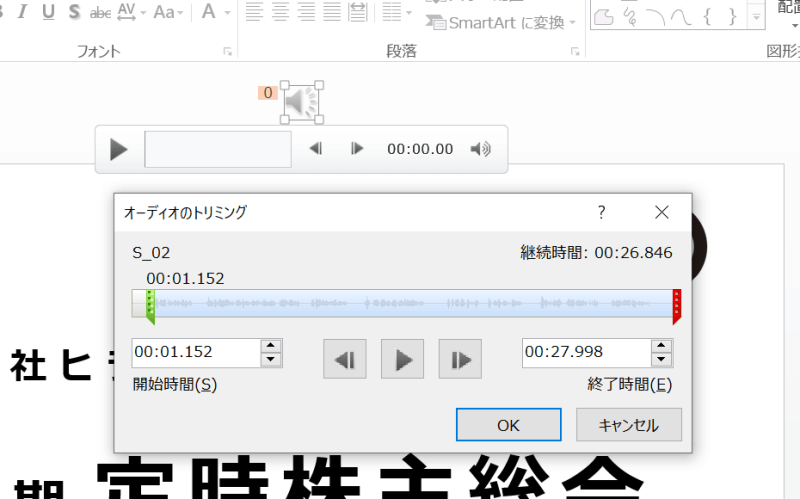Viewport: 800px width, 499px height.
Task: Select the scribble shape in gallery
Action: [631, 17]
